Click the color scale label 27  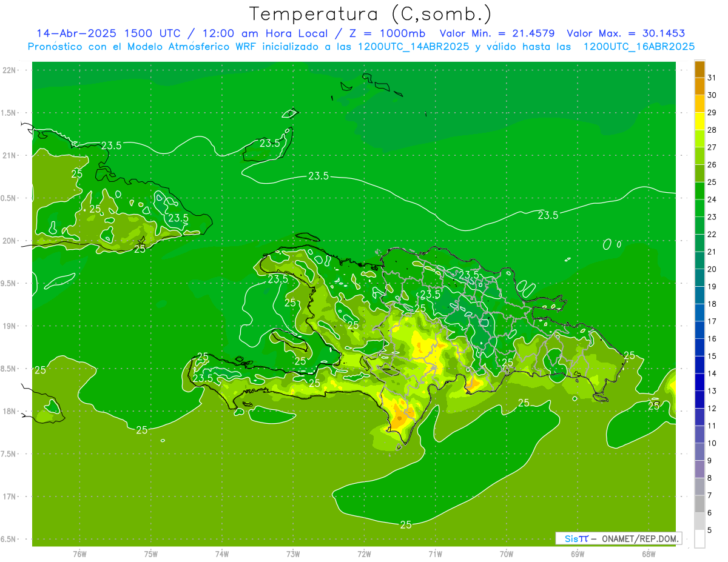click(712, 147)
